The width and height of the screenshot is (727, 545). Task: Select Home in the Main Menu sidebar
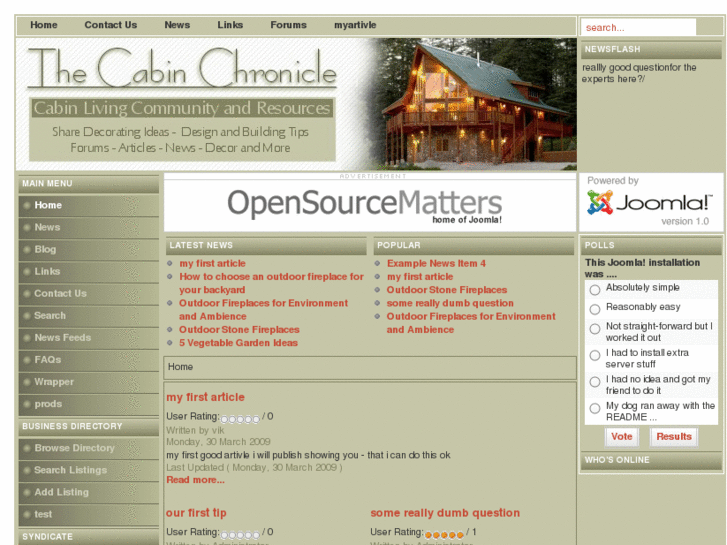coord(89,205)
